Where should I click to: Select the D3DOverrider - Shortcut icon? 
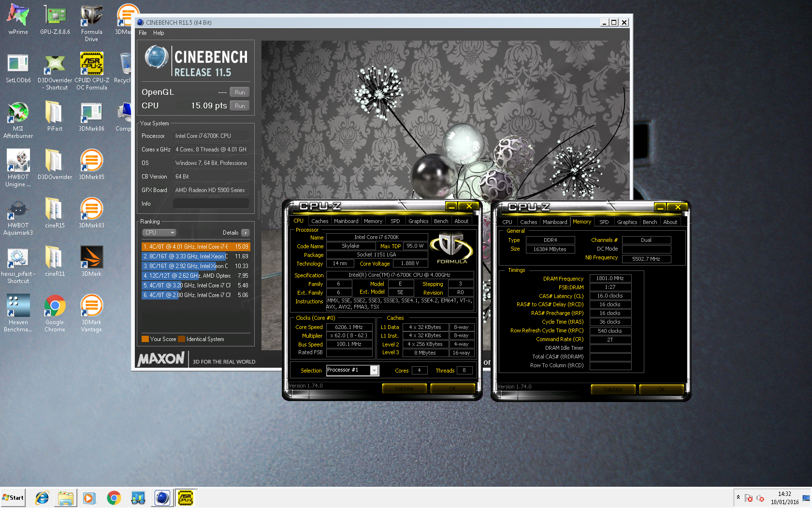[55, 71]
